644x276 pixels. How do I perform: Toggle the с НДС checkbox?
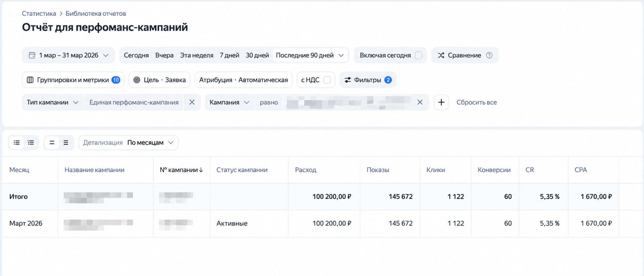pos(327,80)
